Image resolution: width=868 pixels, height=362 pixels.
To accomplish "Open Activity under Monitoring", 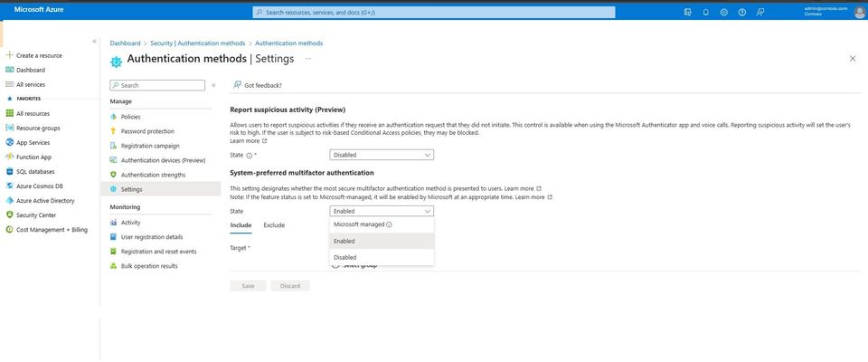I will pyautogui.click(x=130, y=223).
